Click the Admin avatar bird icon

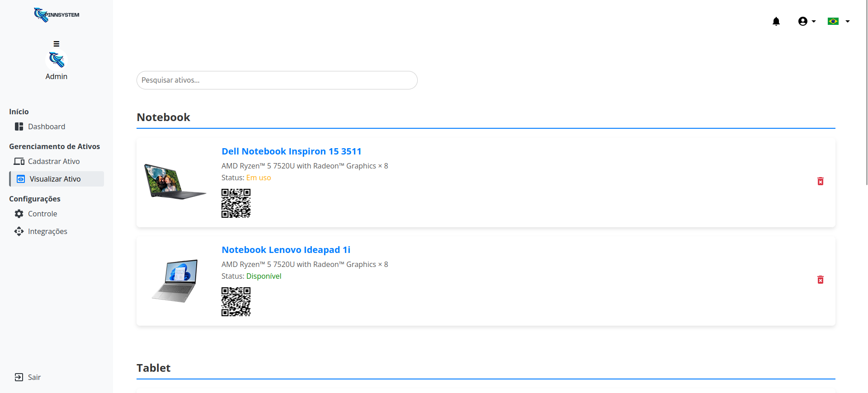pos(57,60)
